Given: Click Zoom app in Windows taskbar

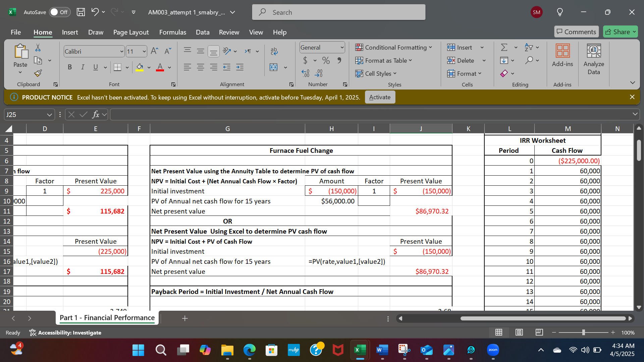Looking at the screenshot, I should [x=493, y=350].
